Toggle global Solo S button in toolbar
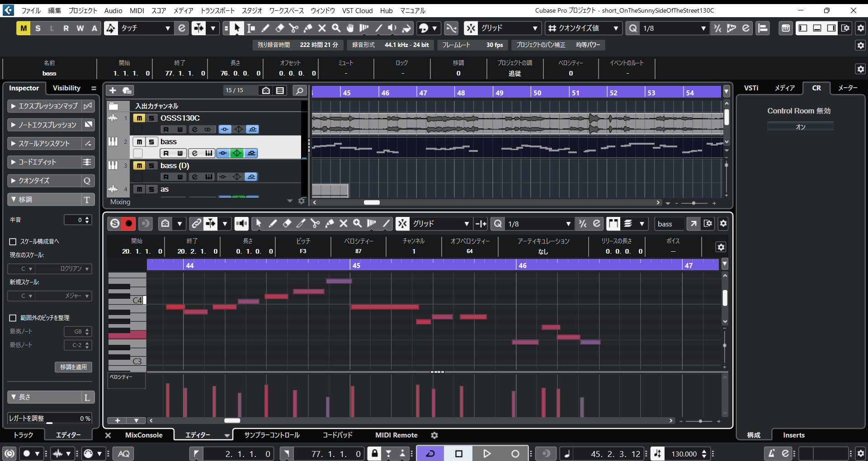Viewport: 868px width, 461px height. pos(38,28)
